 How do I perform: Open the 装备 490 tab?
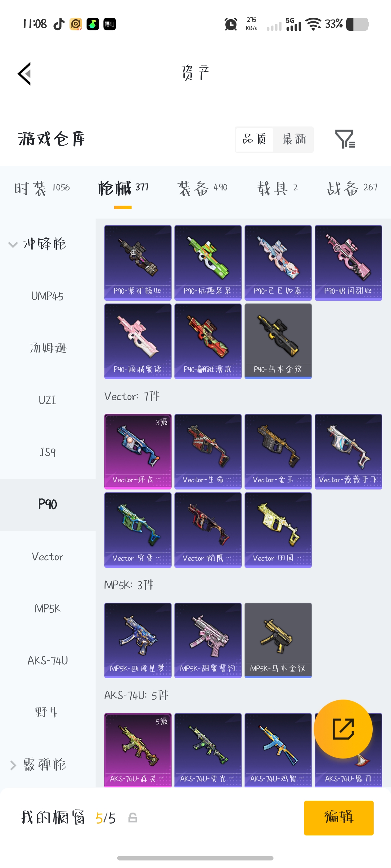[202, 188]
